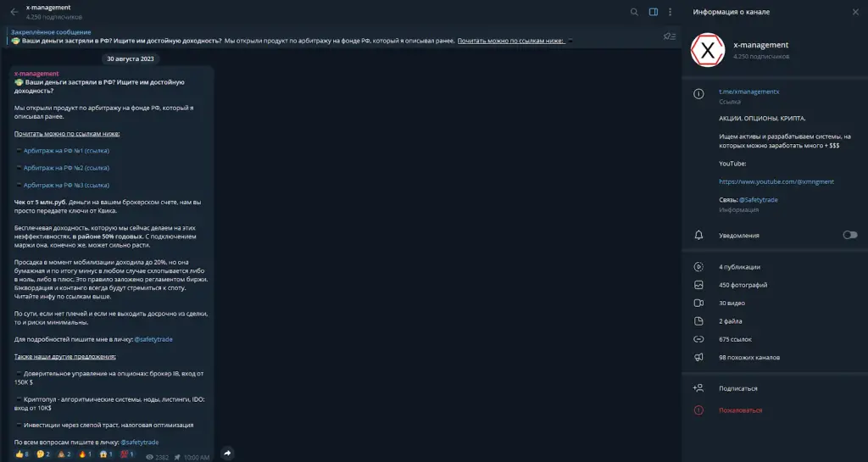The image size is (868, 462).
Task: Open the pinned message bar text
Action: [x=292, y=41]
